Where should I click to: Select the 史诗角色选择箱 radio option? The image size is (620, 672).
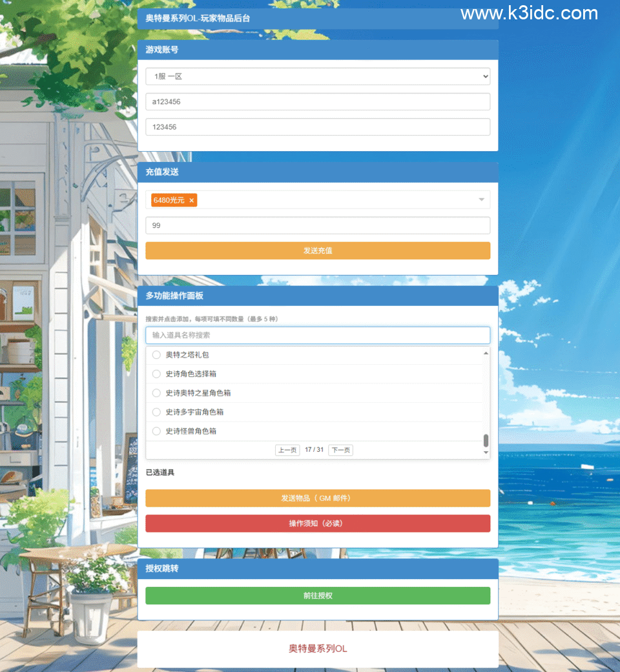point(156,374)
